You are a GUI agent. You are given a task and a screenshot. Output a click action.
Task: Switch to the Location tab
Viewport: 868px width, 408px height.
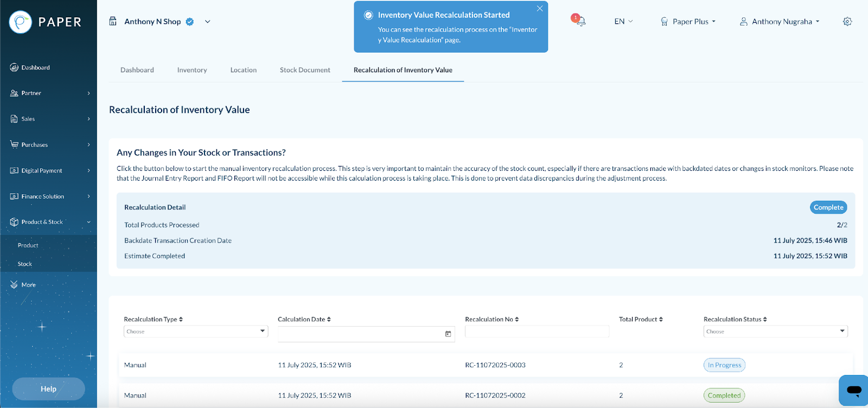244,70
